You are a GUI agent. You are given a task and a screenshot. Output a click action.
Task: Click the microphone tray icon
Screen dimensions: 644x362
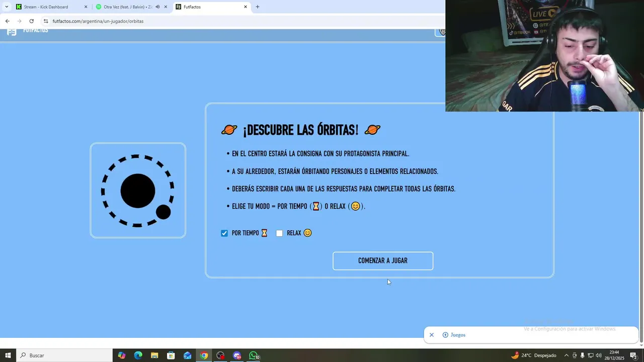point(583,355)
